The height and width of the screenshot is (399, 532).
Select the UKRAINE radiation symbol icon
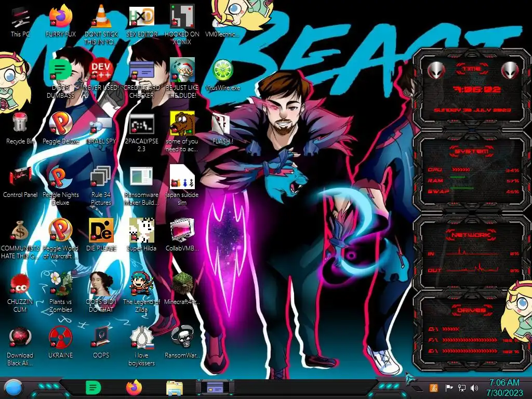(x=60, y=343)
